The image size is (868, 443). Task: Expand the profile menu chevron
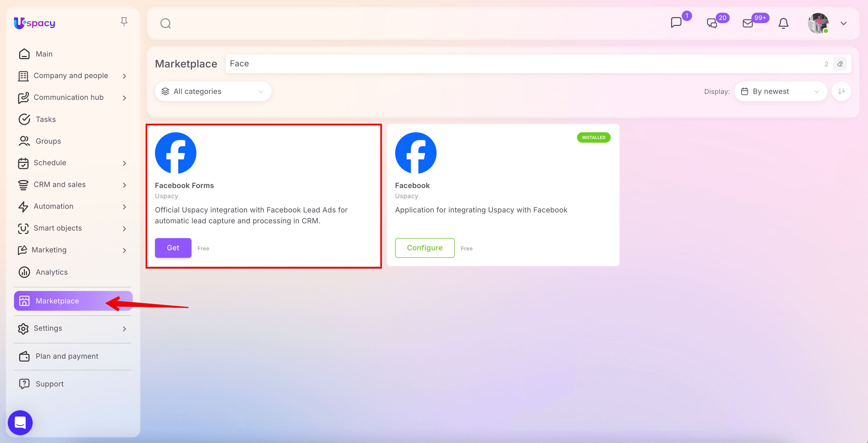click(843, 23)
